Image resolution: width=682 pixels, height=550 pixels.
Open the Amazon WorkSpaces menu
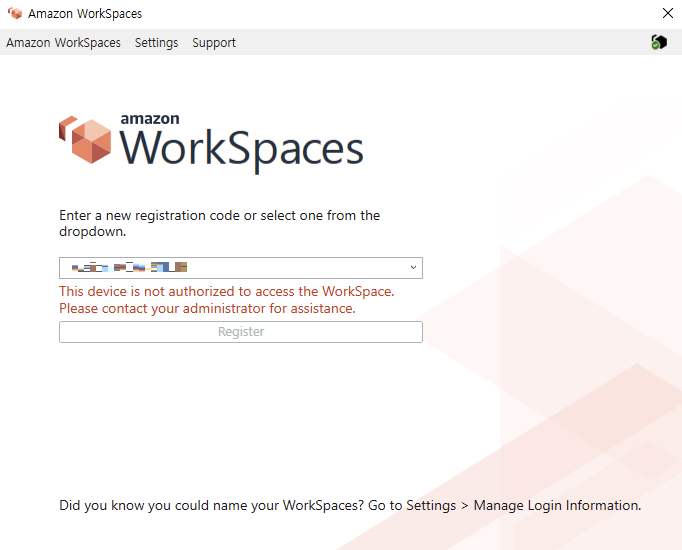(64, 43)
